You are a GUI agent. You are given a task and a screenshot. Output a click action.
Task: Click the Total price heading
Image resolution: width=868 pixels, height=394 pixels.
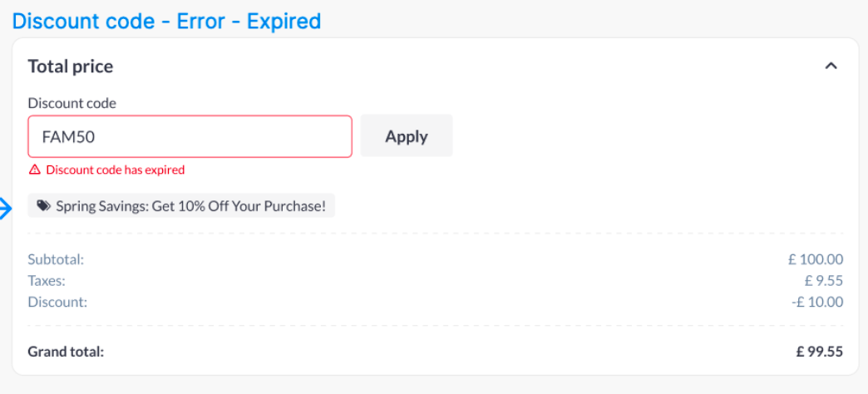(x=71, y=66)
